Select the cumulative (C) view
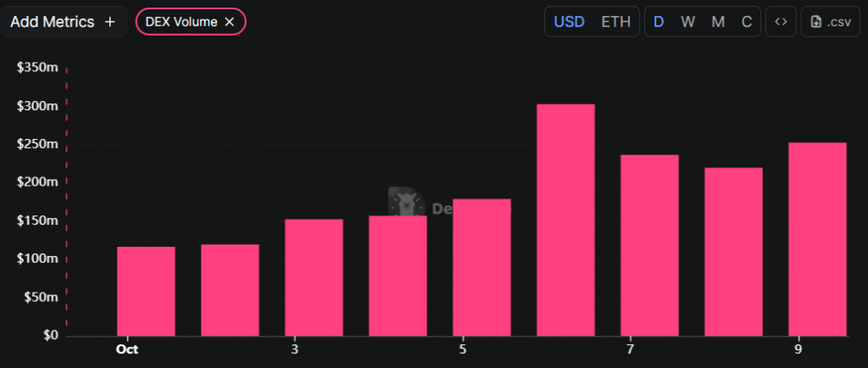 [747, 22]
